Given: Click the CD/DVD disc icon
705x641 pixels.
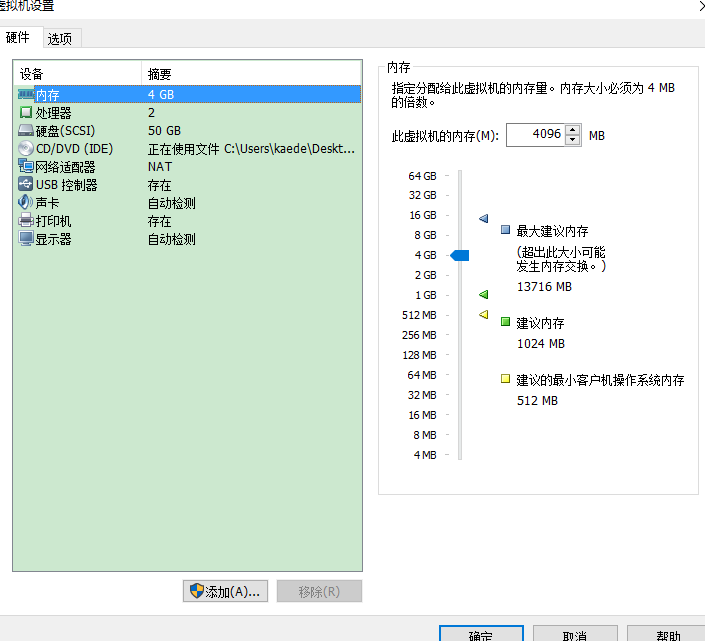Looking at the screenshot, I should (x=26, y=148).
